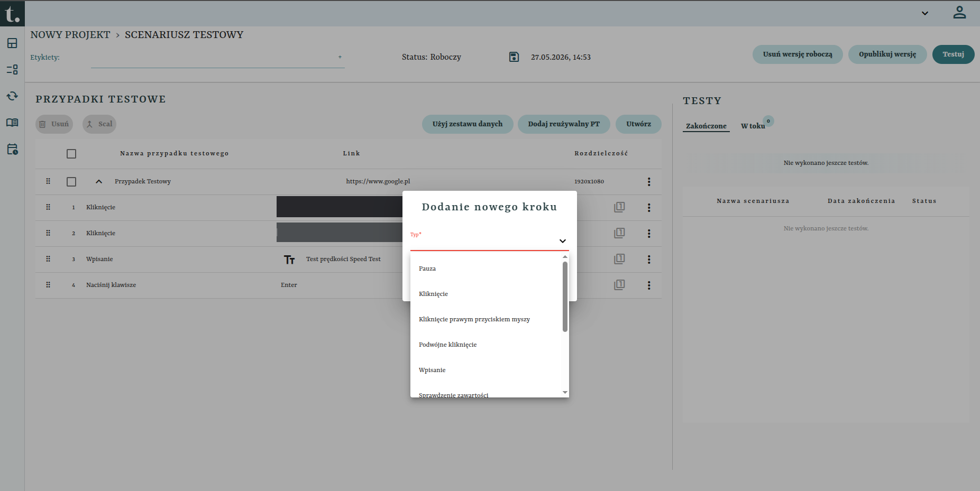
Task: Collapse Przypadek Testowy row chevron
Action: pos(99,182)
